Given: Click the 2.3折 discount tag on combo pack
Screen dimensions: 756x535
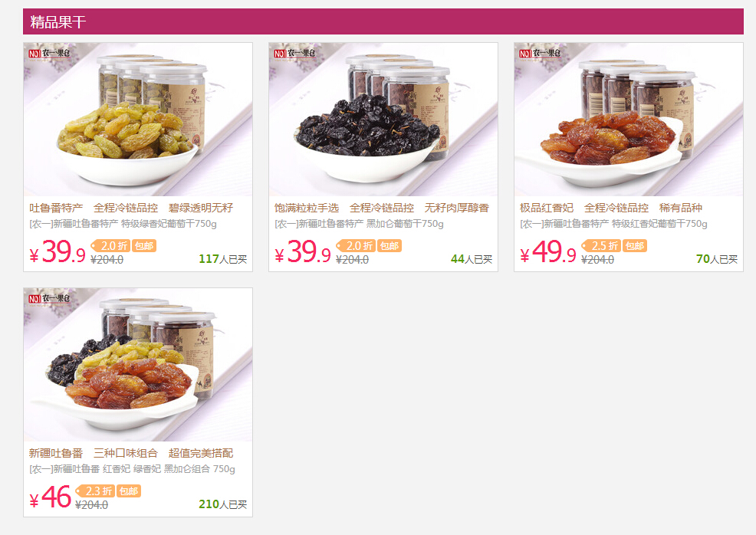Looking at the screenshot, I should tap(95, 491).
